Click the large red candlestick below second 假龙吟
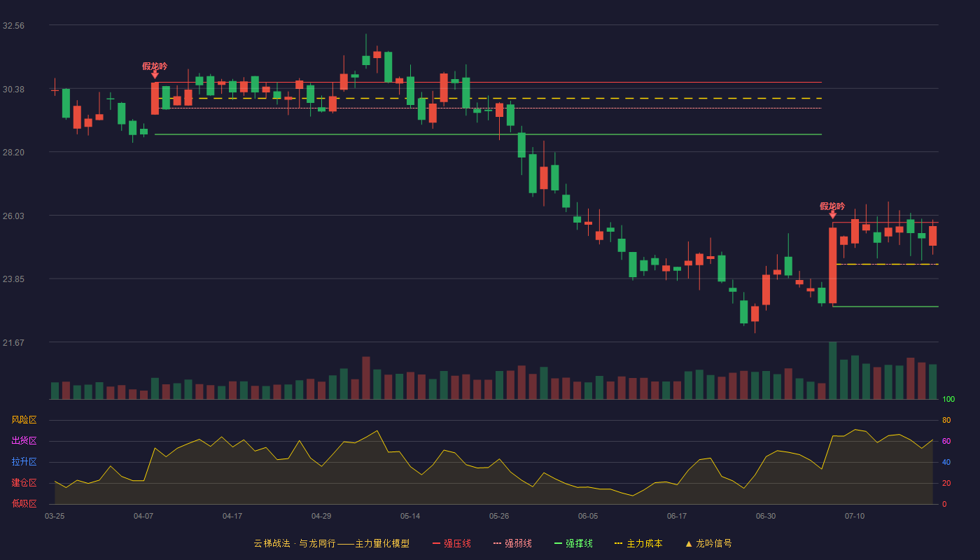 [x=832, y=265]
